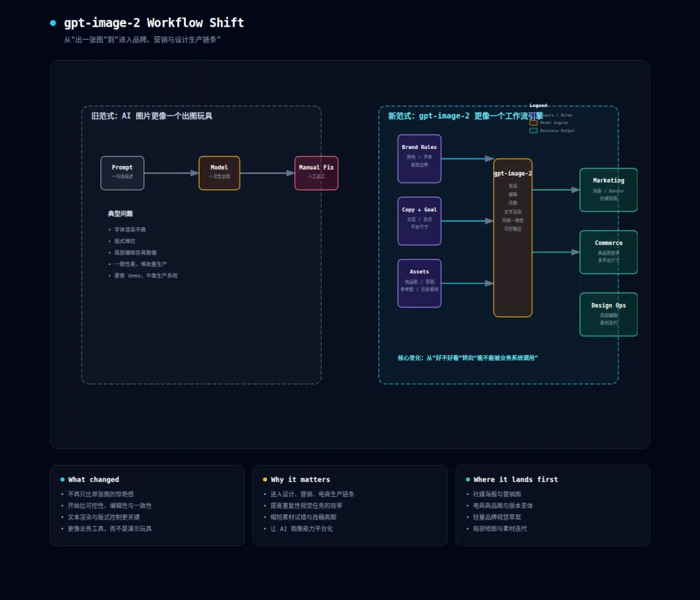The height and width of the screenshot is (600, 700).
Task: Click the "进入设计、营销、电商生产链条" bullet
Action: click(x=312, y=494)
